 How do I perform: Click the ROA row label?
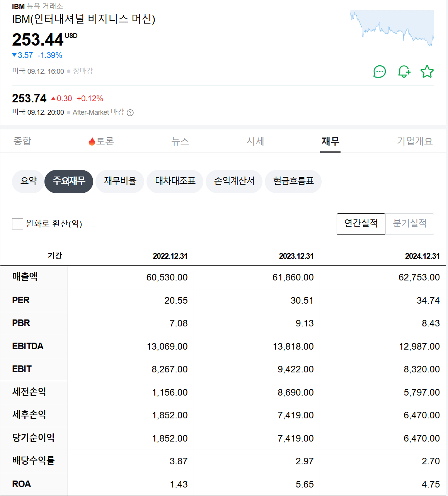coord(22,484)
